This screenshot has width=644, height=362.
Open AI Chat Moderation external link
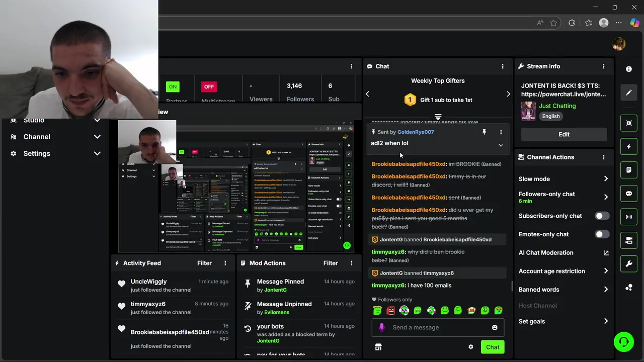point(606,253)
